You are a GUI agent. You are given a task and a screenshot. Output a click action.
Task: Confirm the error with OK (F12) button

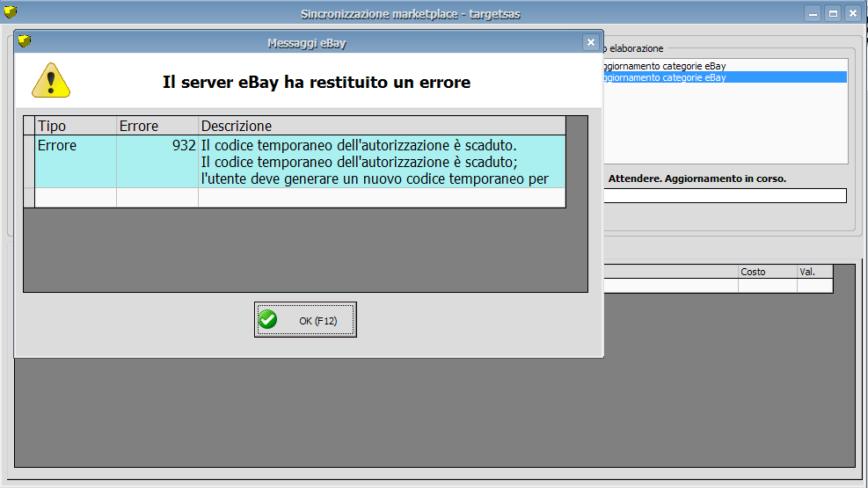305,320
